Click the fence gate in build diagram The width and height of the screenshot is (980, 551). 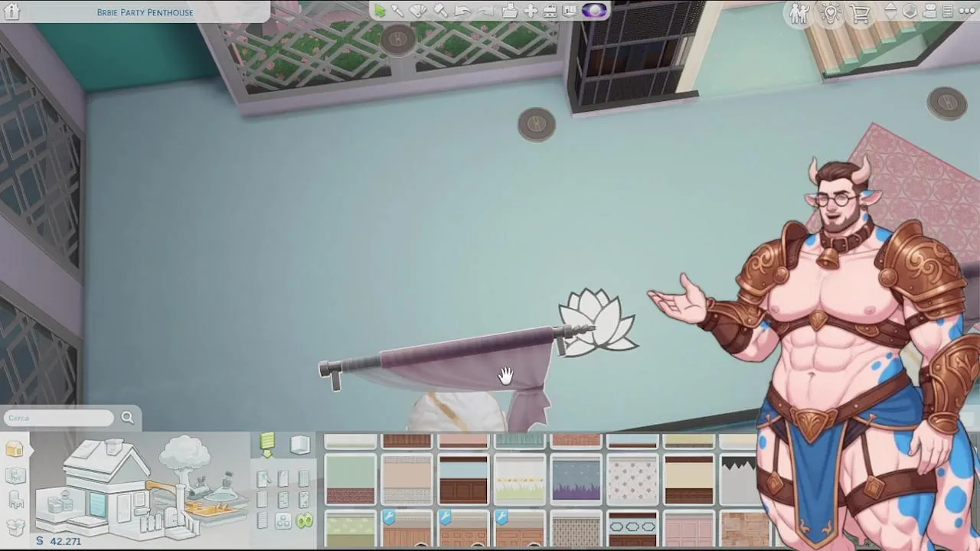[x=171, y=517]
